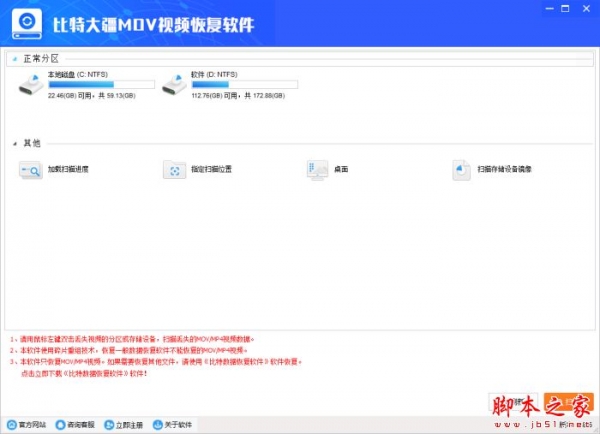Select the software D: NTFS drive icon
This screenshot has height=434, width=600.
click(x=174, y=85)
